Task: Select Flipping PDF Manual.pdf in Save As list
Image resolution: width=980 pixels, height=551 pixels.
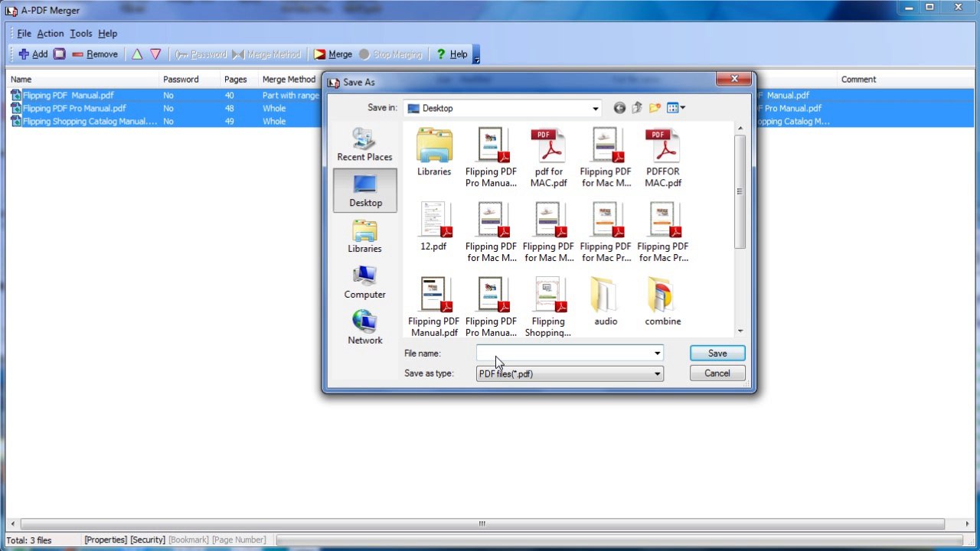Action: [434, 307]
